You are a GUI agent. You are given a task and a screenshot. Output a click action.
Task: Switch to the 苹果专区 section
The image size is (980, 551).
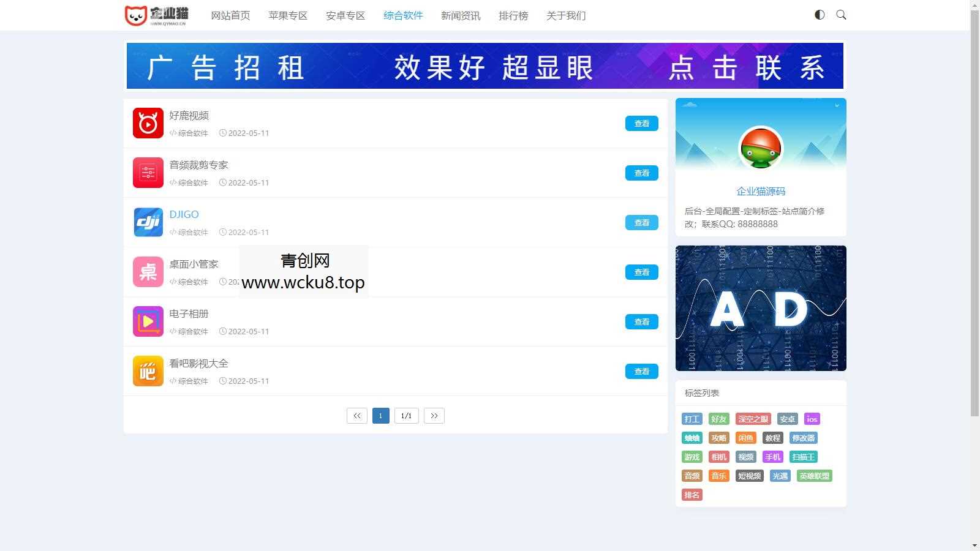pos(287,15)
